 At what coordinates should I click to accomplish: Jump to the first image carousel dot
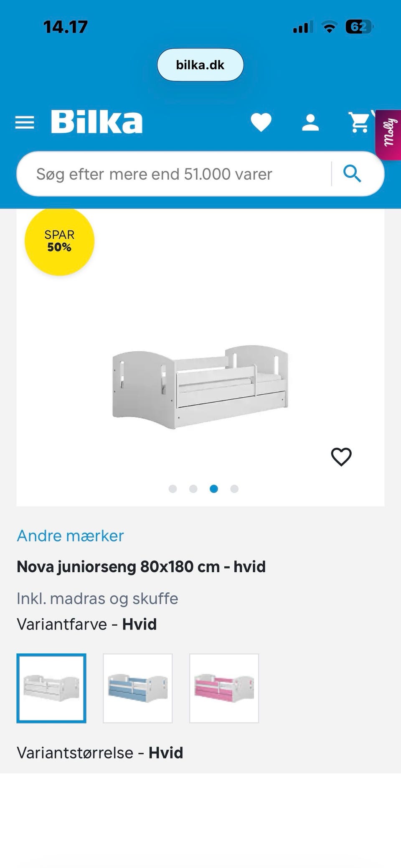173,489
